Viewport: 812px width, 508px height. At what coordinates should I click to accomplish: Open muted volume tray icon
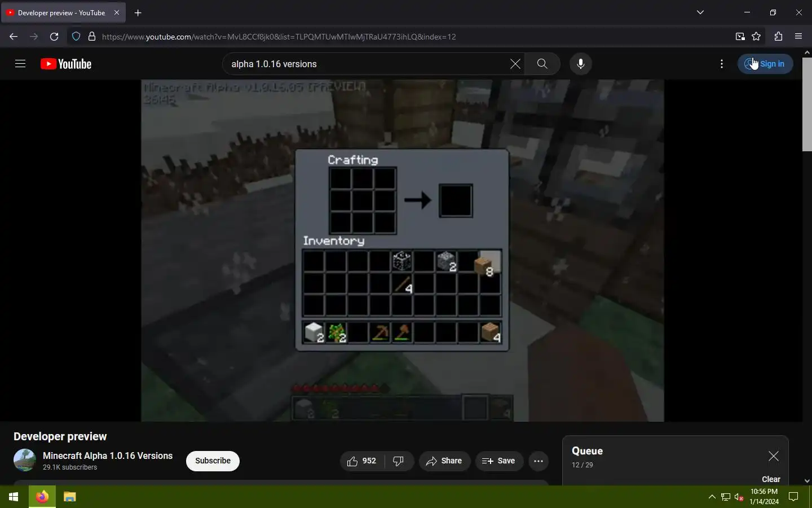739,497
